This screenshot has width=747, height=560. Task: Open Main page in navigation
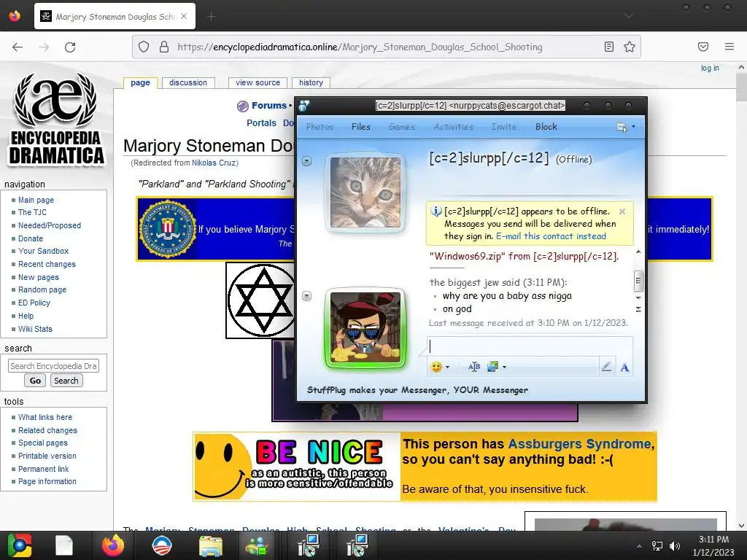[x=36, y=200]
